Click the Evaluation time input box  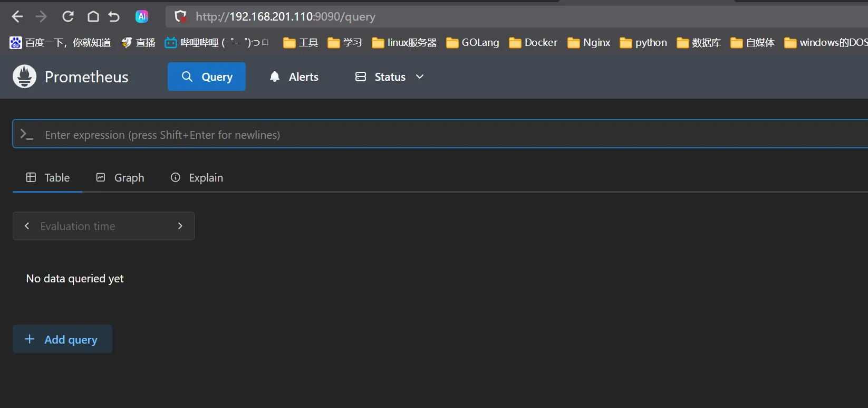103,226
